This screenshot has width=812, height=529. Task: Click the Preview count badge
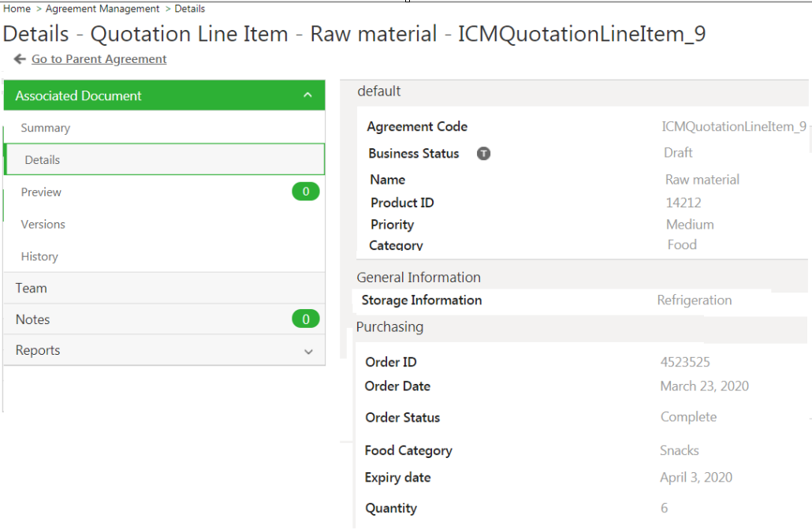click(x=305, y=192)
